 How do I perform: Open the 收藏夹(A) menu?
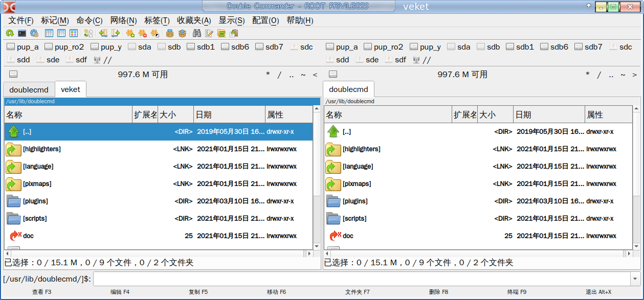(x=194, y=20)
